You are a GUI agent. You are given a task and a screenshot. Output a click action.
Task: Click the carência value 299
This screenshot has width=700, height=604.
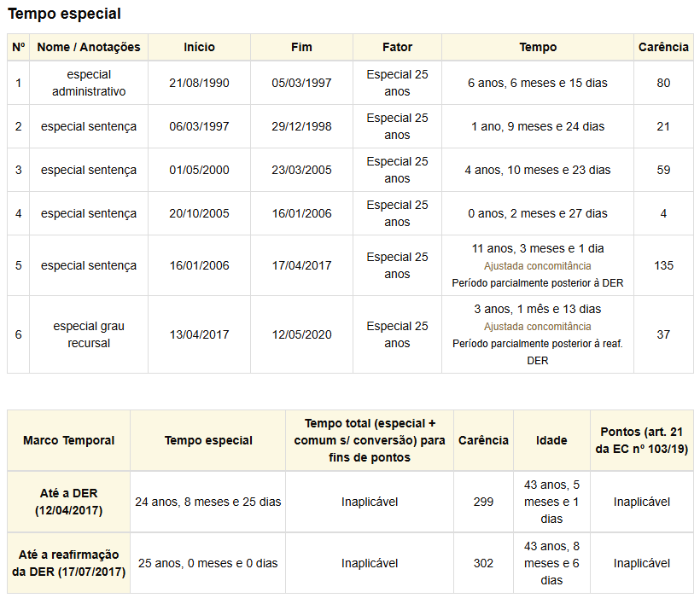coord(483,502)
